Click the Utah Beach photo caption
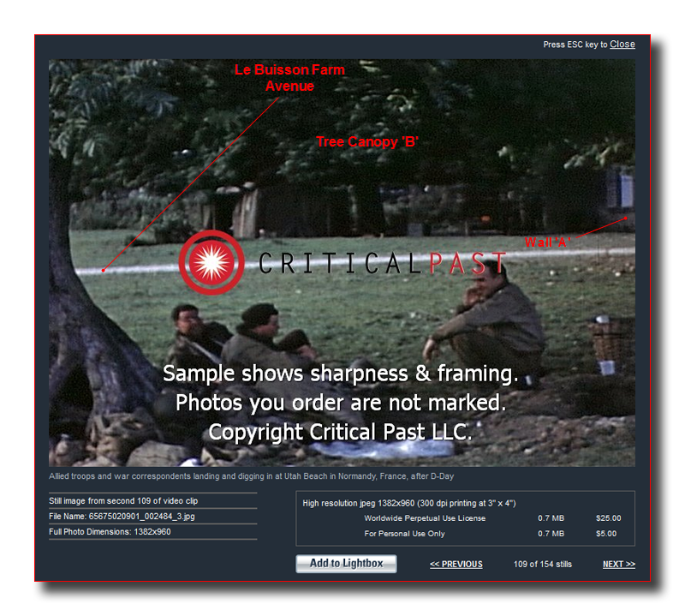This screenshot has width=685, height=616. click(251, 476)
